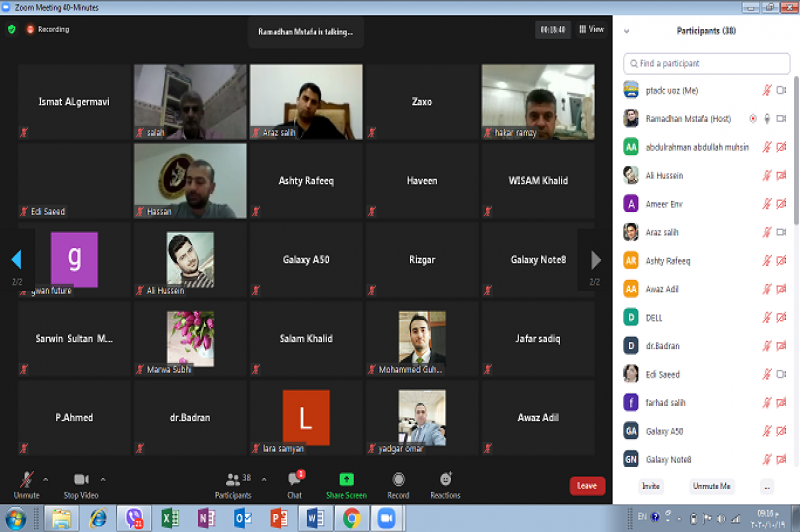Viewport: 800px width, 532px height.
Task: Click the Participants icon in toolbar
Action: pos(233,483)
